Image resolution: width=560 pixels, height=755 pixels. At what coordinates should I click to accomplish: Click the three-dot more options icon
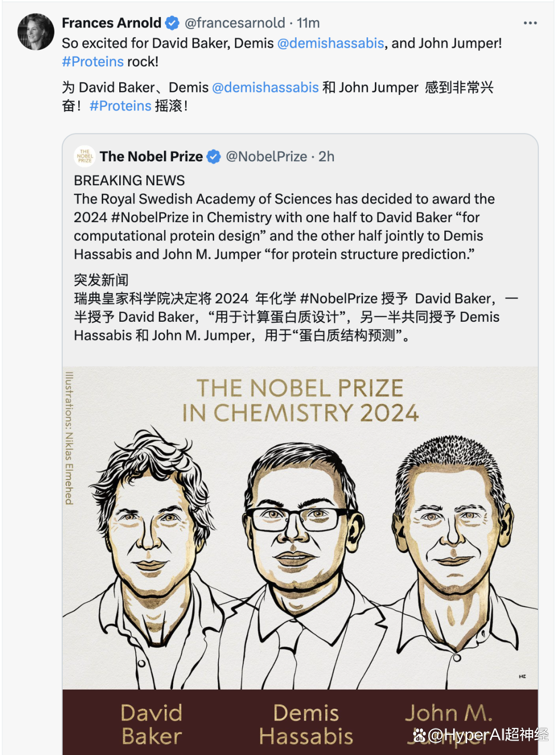click(530, 23)
